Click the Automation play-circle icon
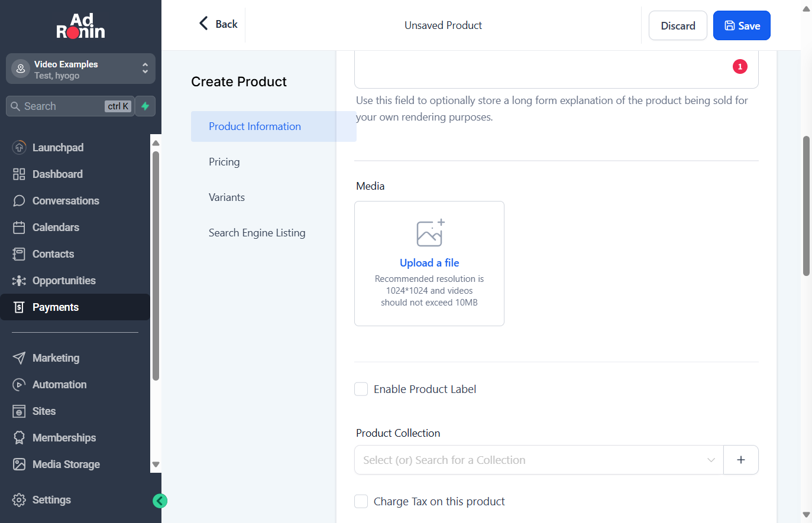Screen dimensions: 812x523 tap(19, 384)
